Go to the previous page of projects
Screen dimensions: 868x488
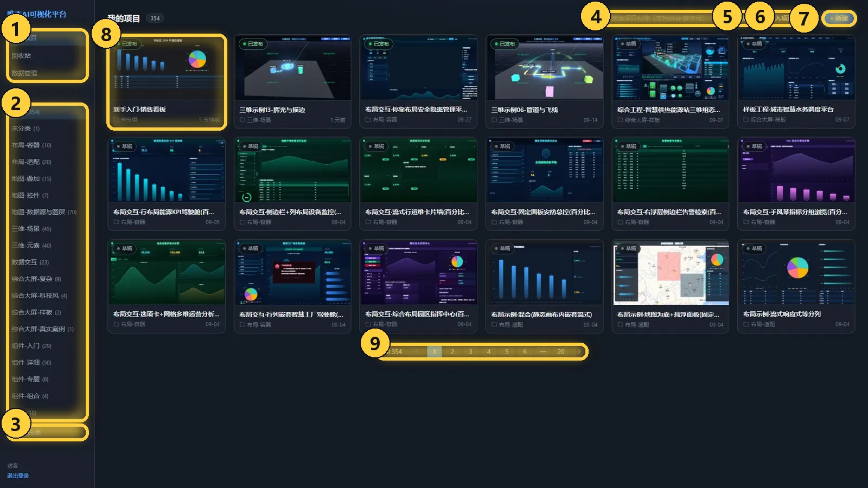(x=416, y=352)
